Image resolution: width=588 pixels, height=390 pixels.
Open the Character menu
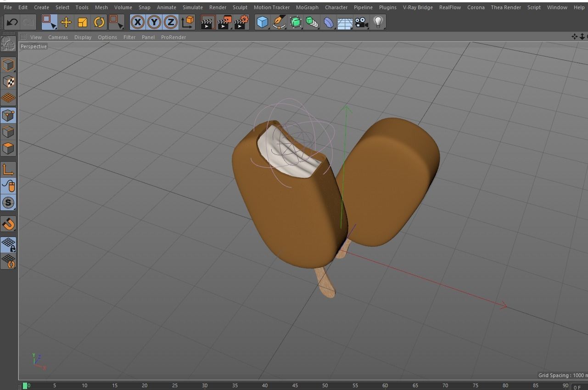click(336, 7)
